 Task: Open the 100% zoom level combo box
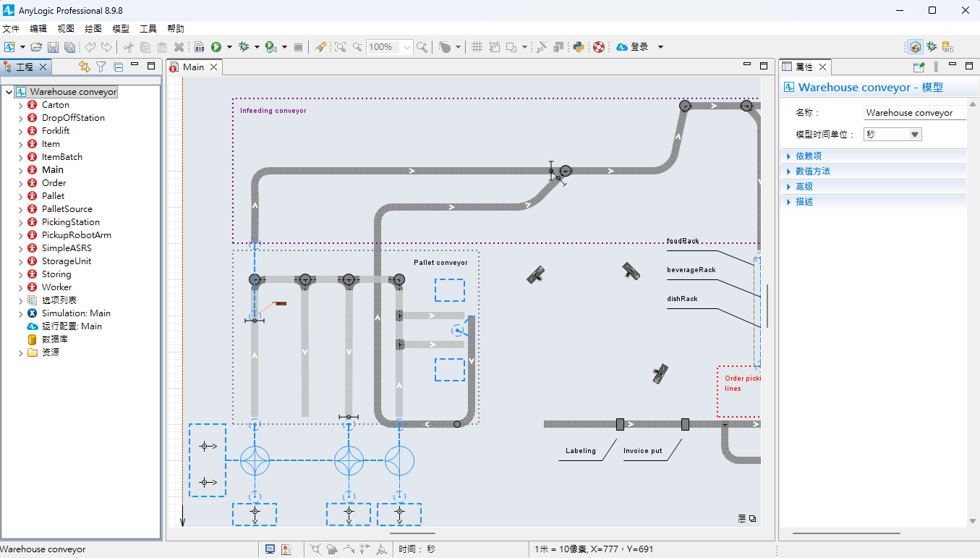(x=389, y=47)
